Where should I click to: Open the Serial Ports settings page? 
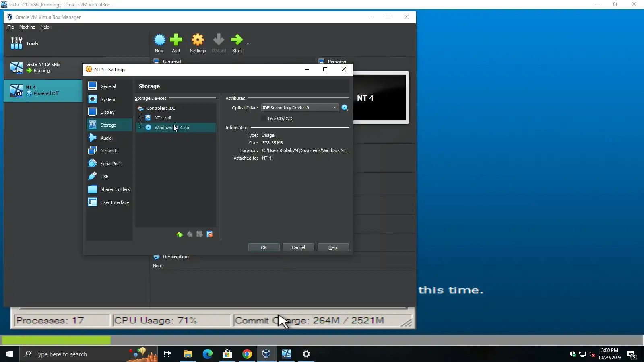coord(109,164)
